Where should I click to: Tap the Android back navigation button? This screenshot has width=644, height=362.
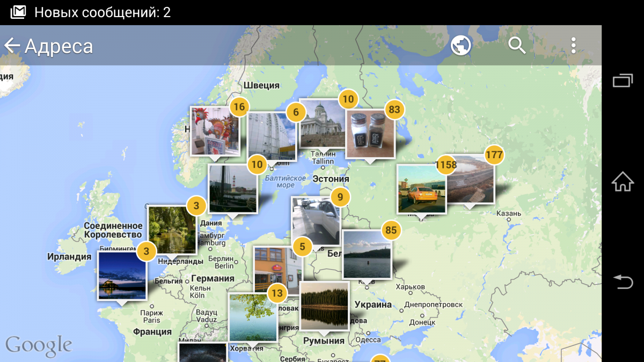click(x=623, y=282)
